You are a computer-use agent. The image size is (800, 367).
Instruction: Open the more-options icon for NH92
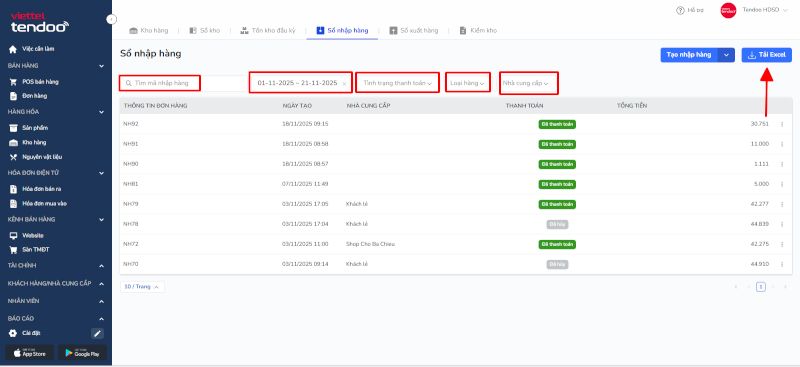(x=782, y=124)
